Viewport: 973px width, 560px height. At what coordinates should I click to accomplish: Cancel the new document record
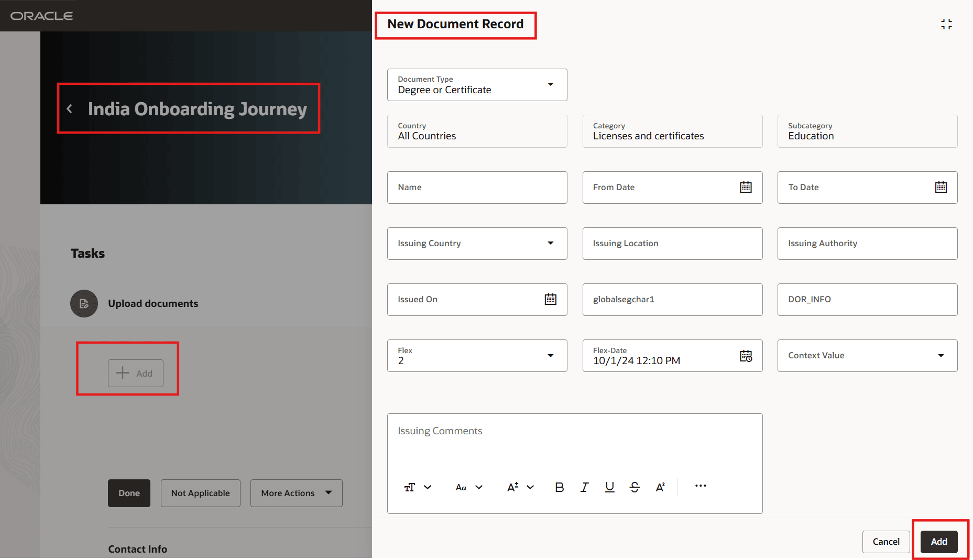[886, 542]
